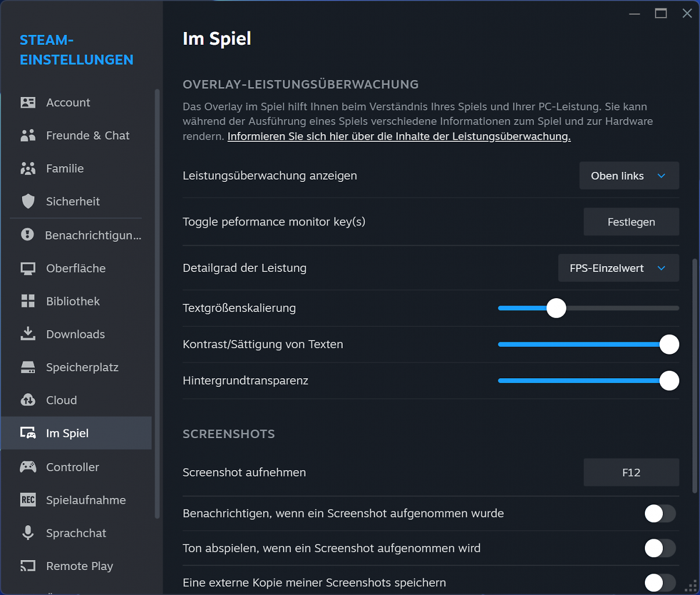Click the Controller gamepad icon
The height and width of the screenshot is (595, 700).
(28, 467)
